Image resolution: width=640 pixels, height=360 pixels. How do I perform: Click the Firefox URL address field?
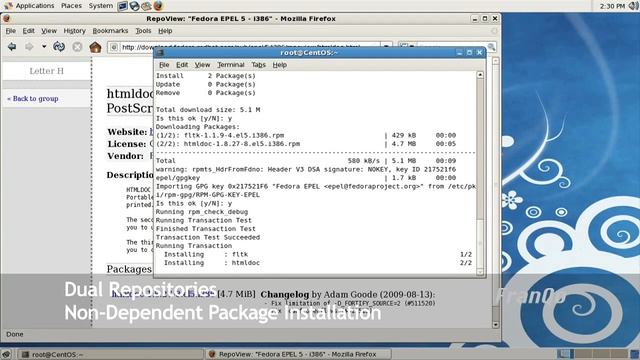[249, 47]
